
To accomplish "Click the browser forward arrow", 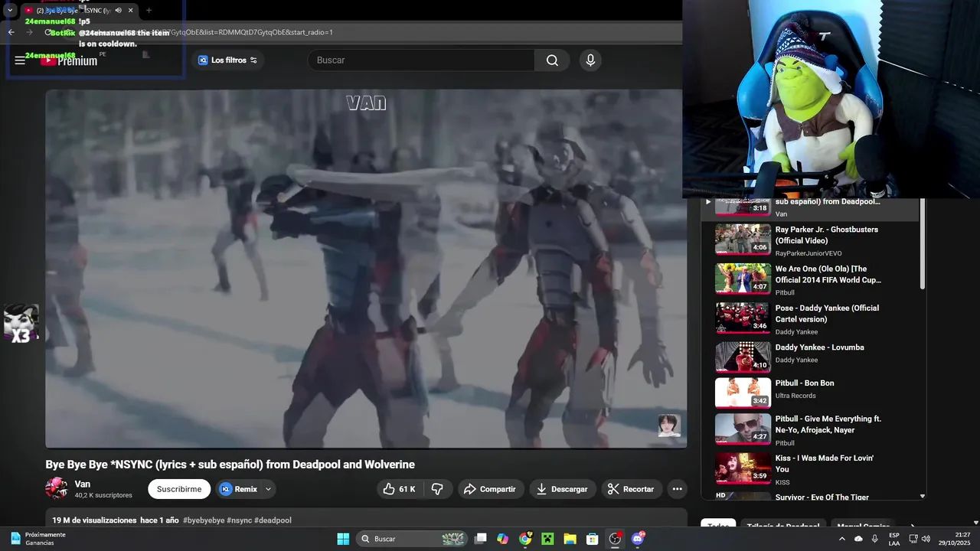I will click(30, 32).
